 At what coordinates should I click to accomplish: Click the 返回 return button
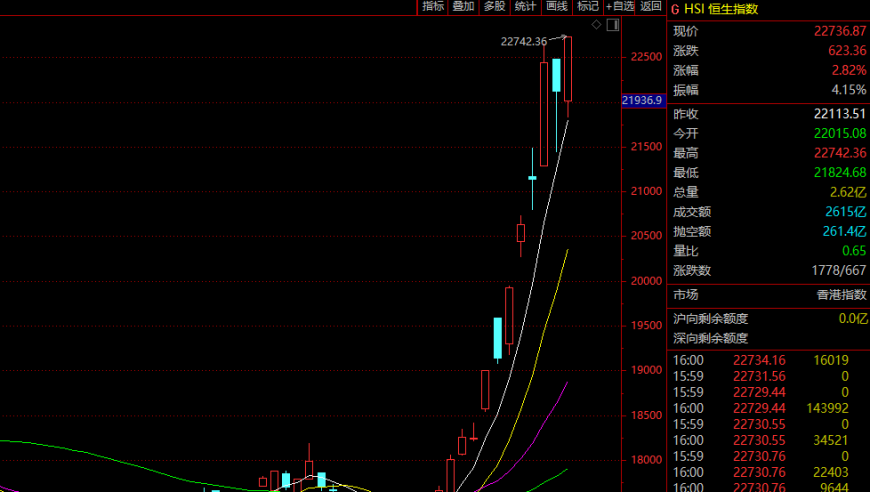coord(651,7)
